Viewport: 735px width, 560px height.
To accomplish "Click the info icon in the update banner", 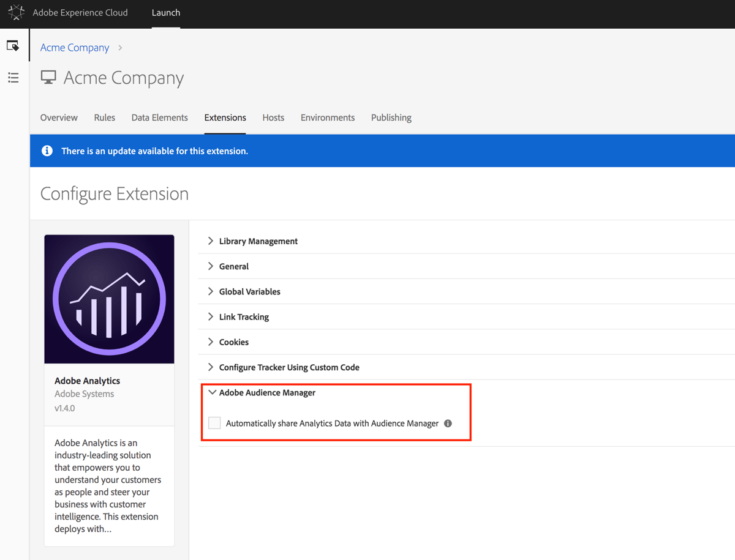I will 47,151.
